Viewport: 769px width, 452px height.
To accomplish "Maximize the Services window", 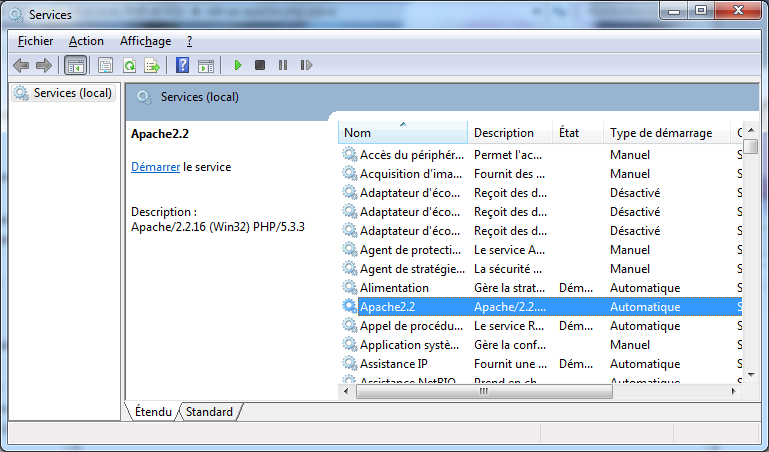I will pos(701,10).
